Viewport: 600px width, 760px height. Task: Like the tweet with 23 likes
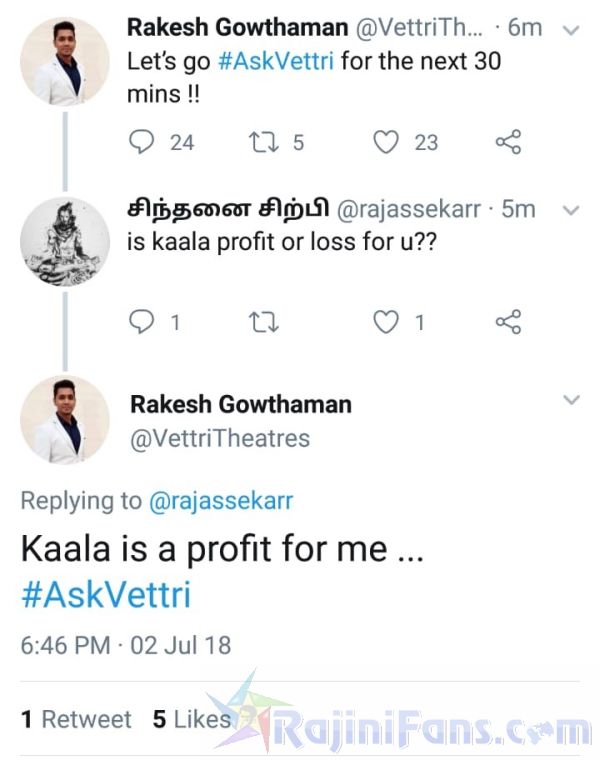[386, 142]
